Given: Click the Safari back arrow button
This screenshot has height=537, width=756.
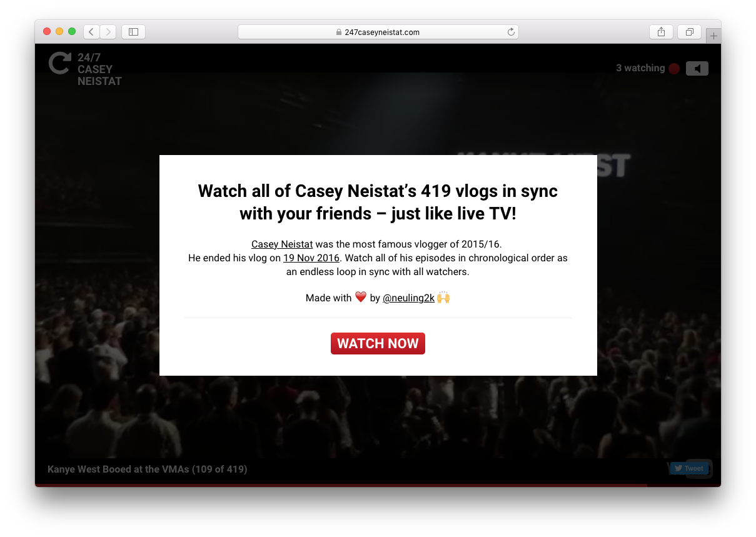Looking at the screenshot, I should point(91,32).
